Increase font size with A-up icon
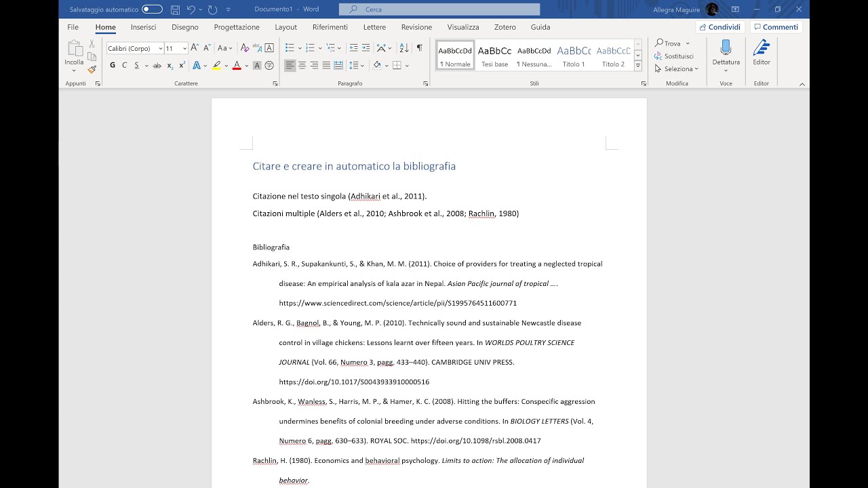868x488 pixels. (195, 48)
